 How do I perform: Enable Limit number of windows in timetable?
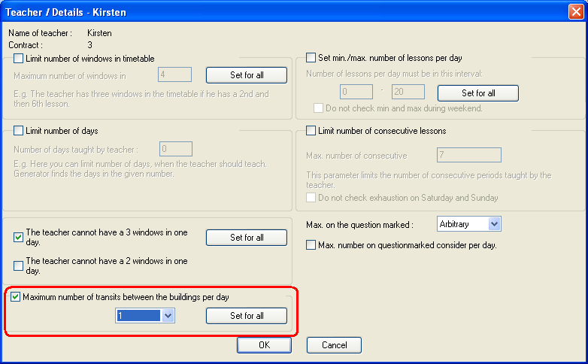tap(19, 59)
